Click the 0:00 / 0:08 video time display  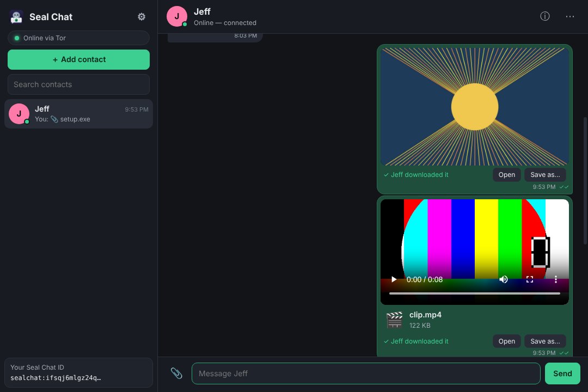click(425, 279)
